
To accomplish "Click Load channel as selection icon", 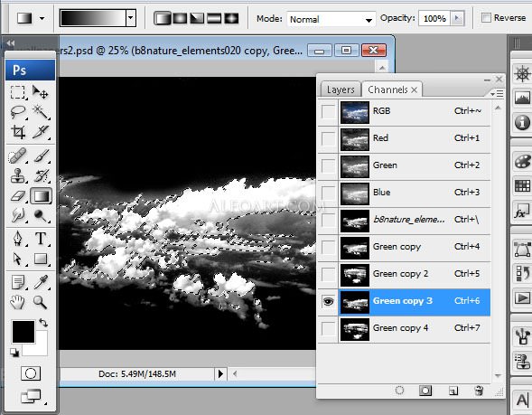I will 400,391.
